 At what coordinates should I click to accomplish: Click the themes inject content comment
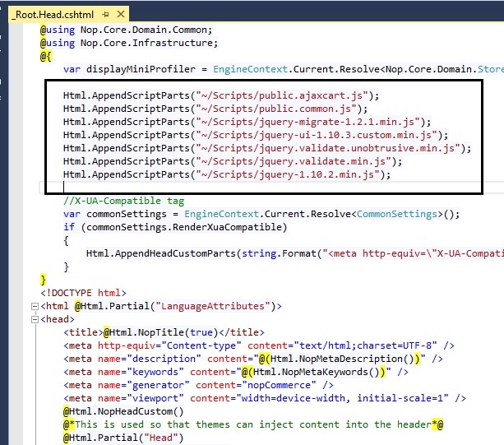(x=253, y=424)
